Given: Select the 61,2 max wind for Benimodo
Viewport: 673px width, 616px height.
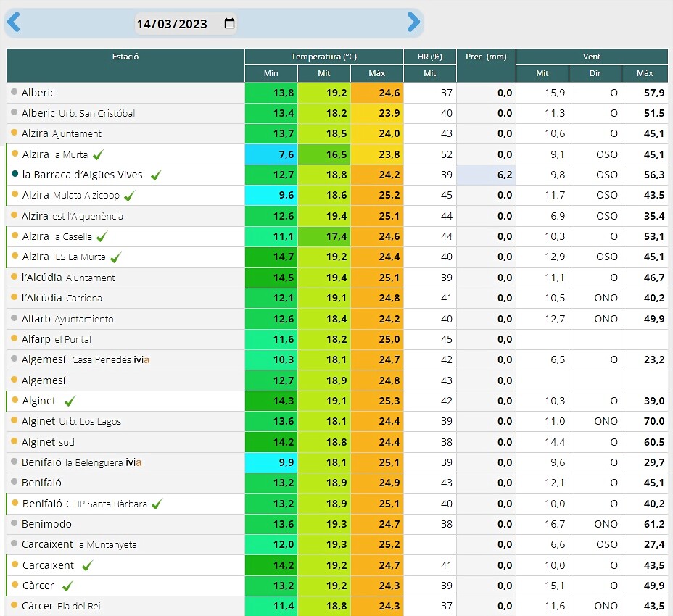Looking at the screenshot, I should tap(645, 524).
